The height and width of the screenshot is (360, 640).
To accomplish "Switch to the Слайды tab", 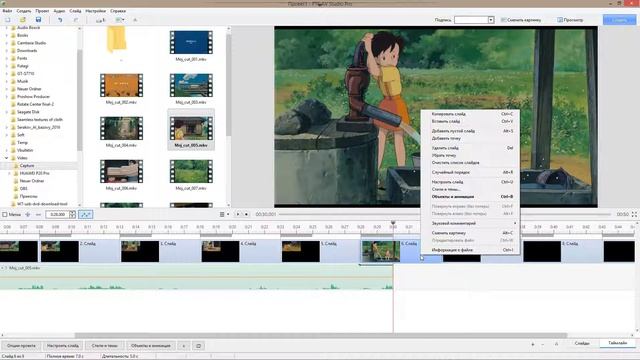I will click(x=582, y=344).
